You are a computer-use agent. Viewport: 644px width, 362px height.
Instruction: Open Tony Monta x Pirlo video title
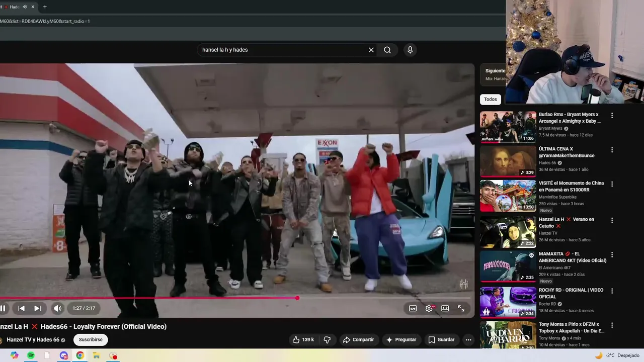(572, 327)
